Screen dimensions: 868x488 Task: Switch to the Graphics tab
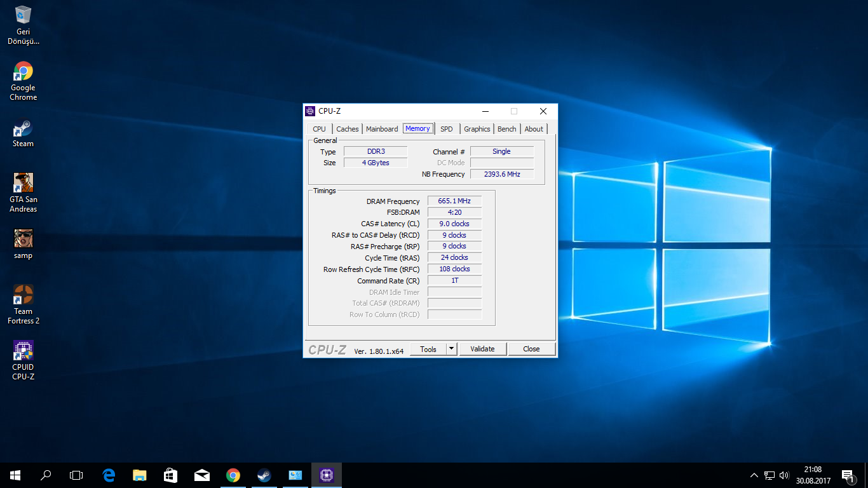477,129
